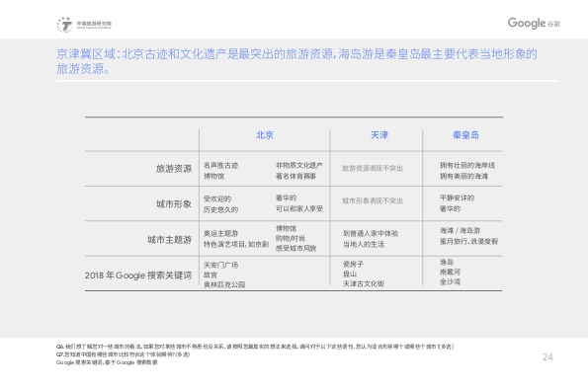Image resolution: width=588 pixels, height=391 pixels.
Task: Click 著名体育赛事 in 北京 旅游资源
Action: [295, 176]
